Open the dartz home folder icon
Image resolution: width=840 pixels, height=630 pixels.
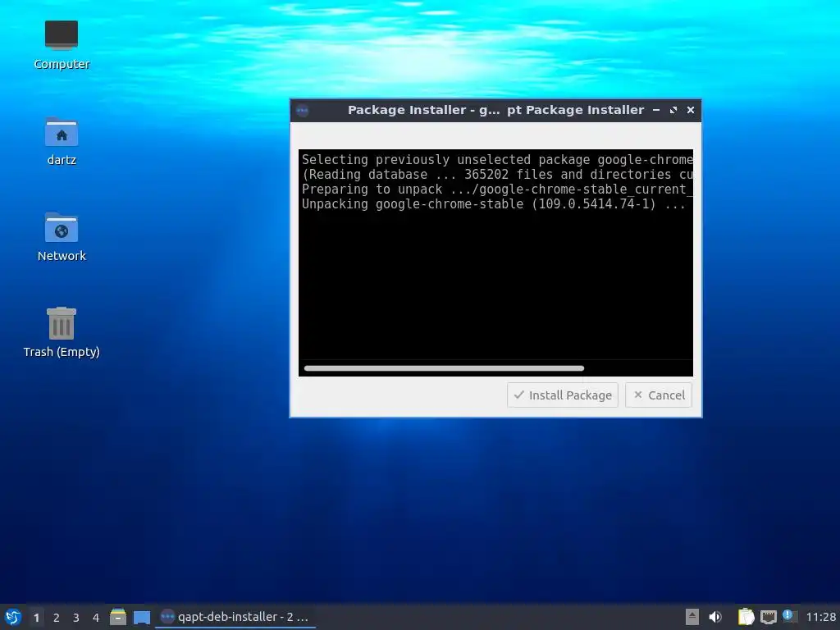61,141
